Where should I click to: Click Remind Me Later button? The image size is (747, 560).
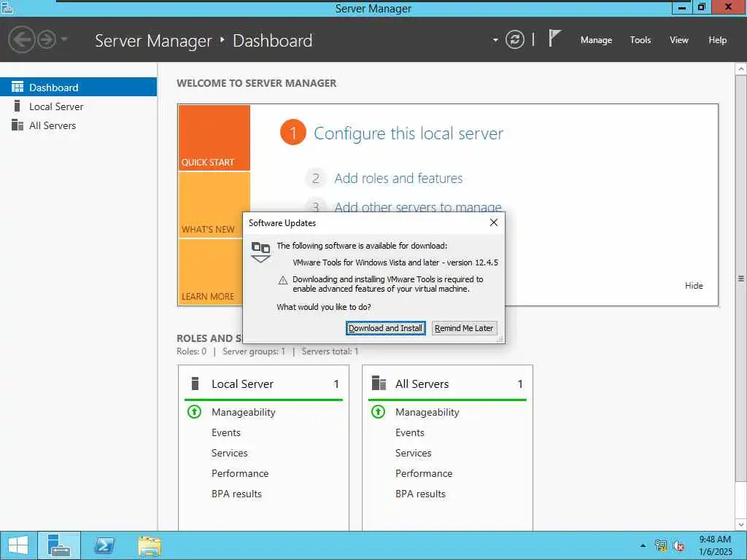point(464,328)
